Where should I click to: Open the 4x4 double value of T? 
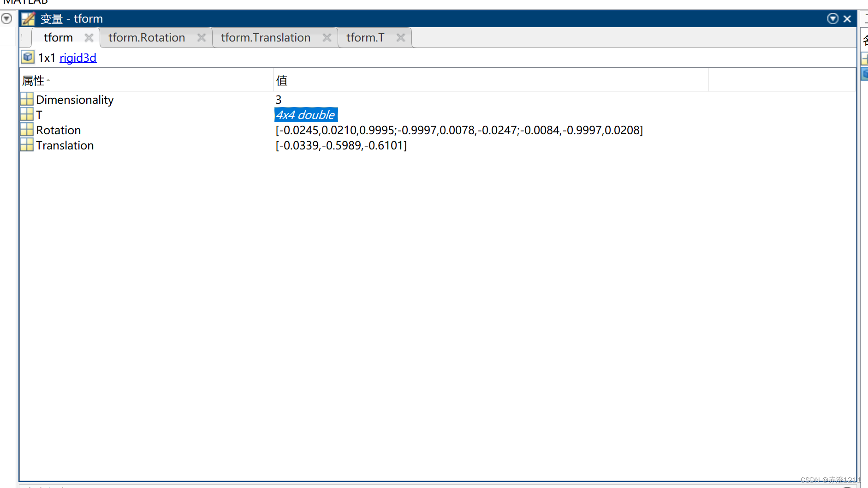(x=306, y=114)
